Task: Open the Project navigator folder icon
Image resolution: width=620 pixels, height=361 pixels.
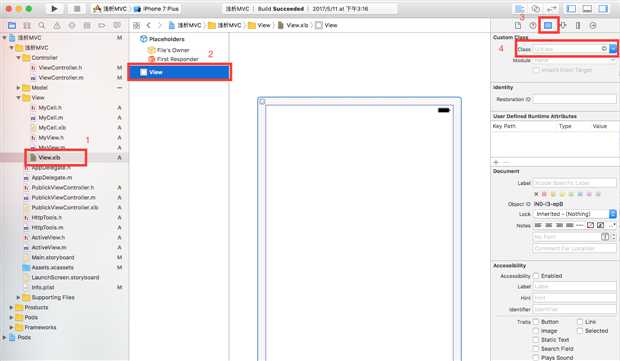Action: click(x=12, y=25)
